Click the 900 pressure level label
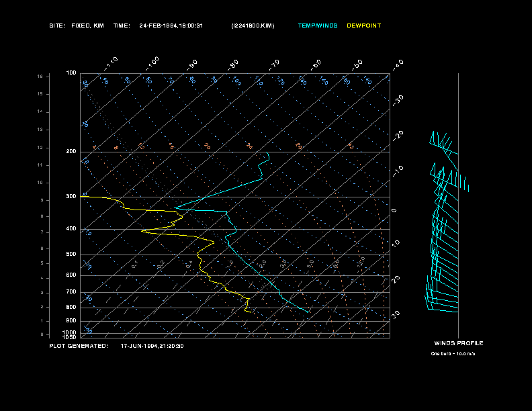Image resolution: width=532 pixels, height=411 pixels. point(71,321)
